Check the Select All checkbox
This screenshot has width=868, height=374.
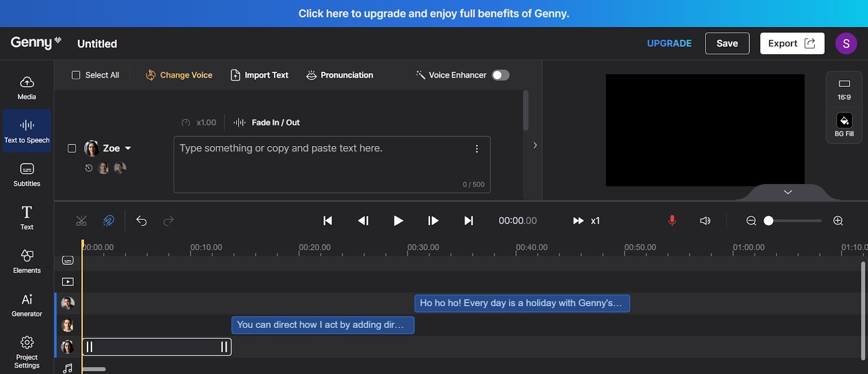pyautogui.click(x=76, y=75)
